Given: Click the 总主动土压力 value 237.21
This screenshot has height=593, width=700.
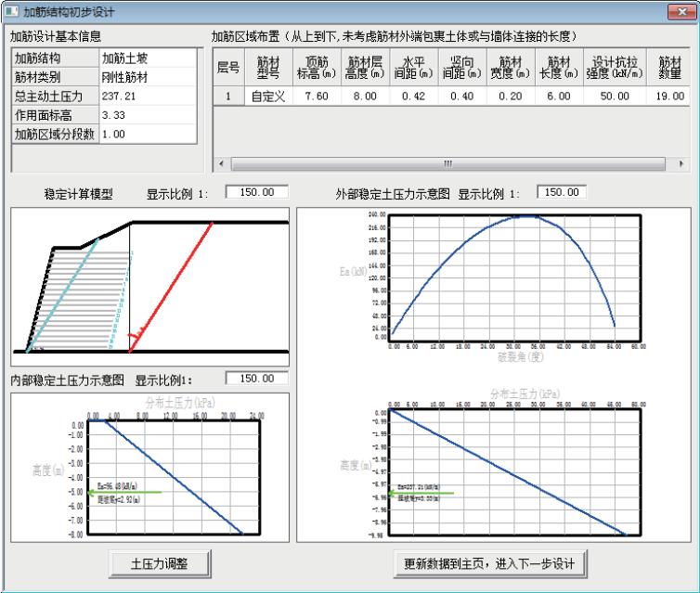Looking at the screenshot, I should click(x=147, y=96).
